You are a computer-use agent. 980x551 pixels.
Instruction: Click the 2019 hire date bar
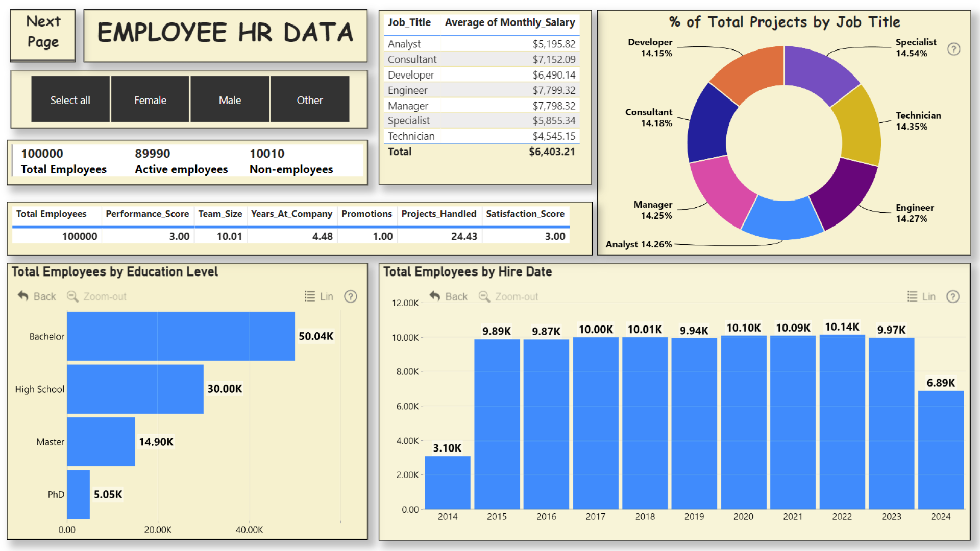(x=694, y=424)
